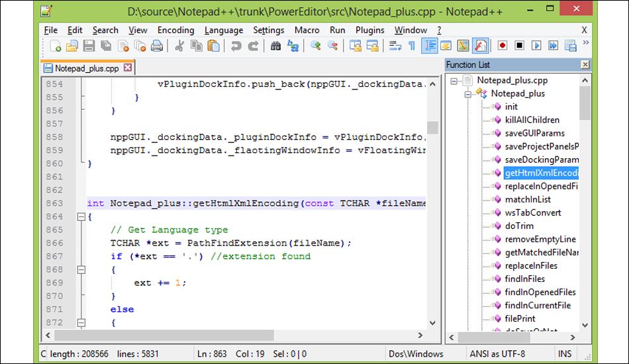Stop macro recording with square icon

520,46
